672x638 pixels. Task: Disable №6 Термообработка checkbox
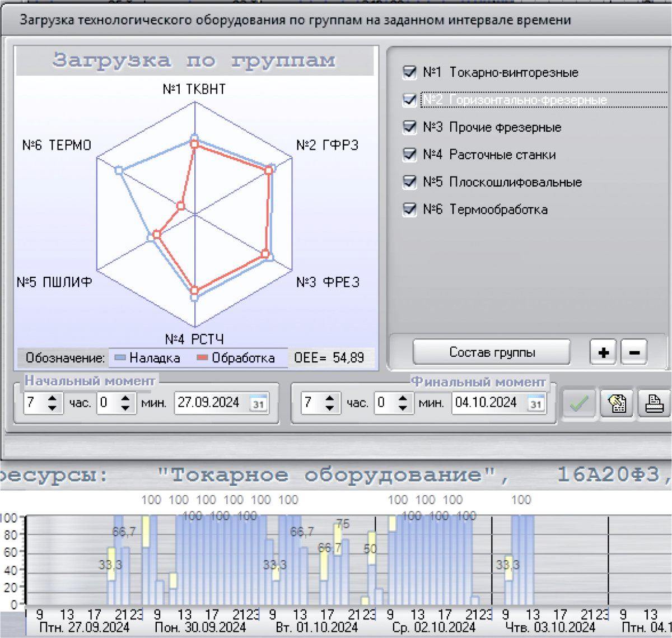(x=410, y=209)
